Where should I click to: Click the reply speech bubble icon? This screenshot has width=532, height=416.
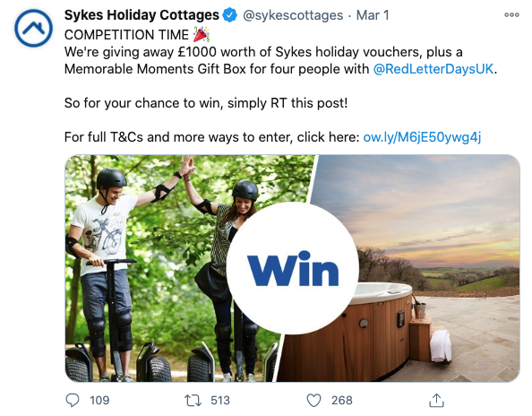[x=73, y=401]
